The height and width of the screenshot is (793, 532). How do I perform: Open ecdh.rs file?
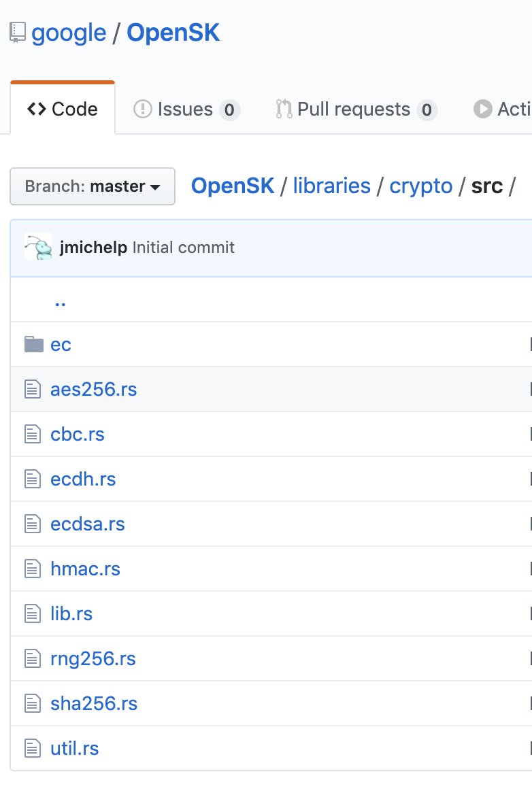tap(83, 479)
